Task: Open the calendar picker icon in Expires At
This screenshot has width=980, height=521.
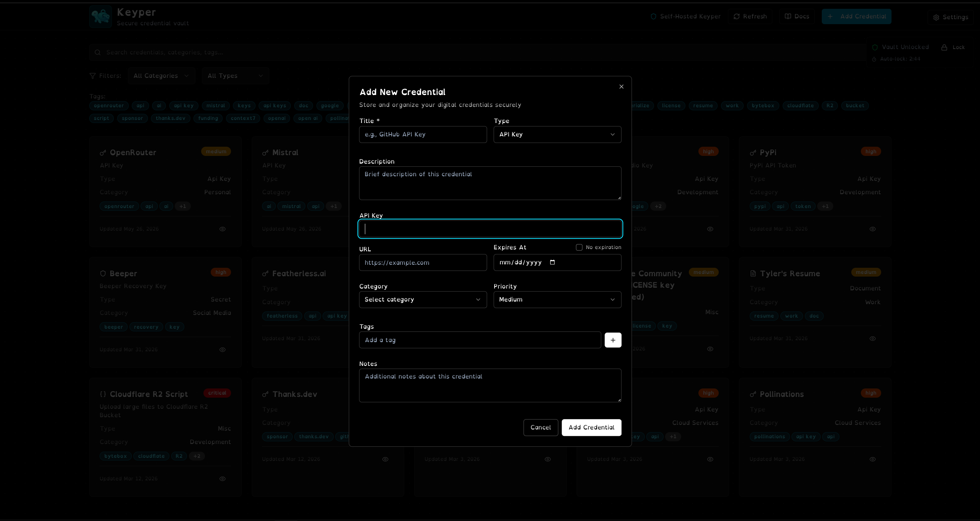Action: pyautogui.click(x=552, y=262)
